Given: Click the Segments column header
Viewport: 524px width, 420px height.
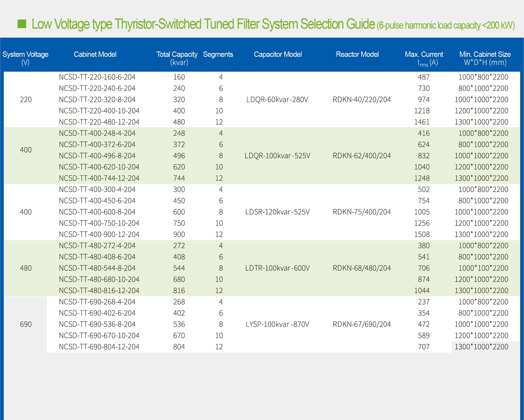Looking at the screenshot, I should pos(218,54).
